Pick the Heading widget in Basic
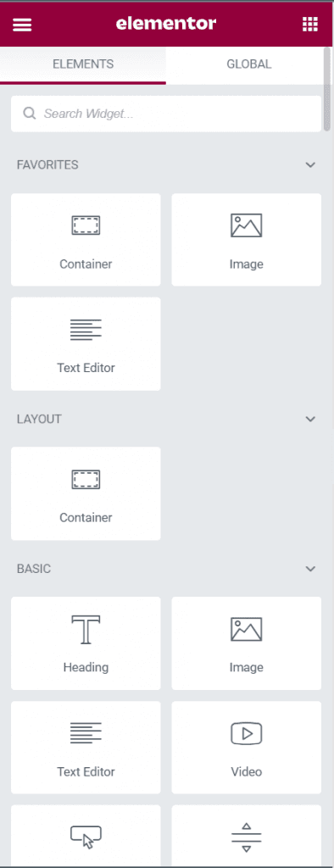334x868 pixels. [86, 643]
